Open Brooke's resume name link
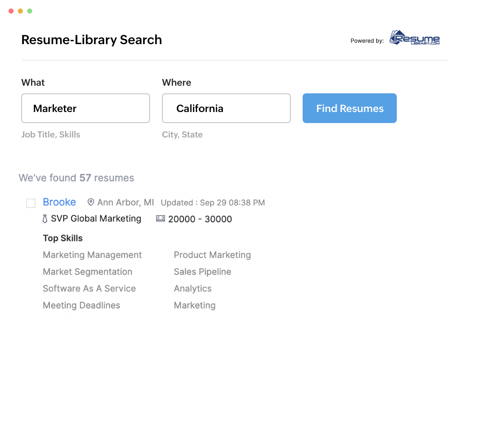The width and height of the screenshot is (479, 448). click(x=59, y=202)
